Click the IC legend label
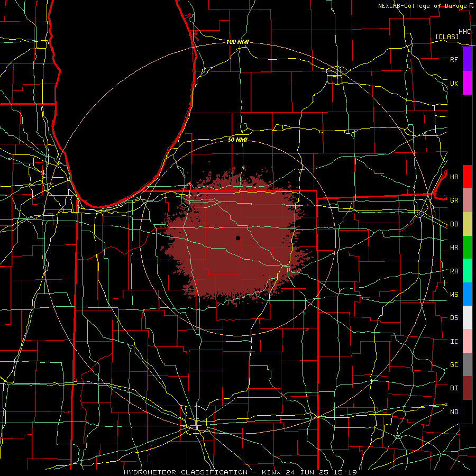Screen dimensions: 476x476 click(x=454, y=342)
